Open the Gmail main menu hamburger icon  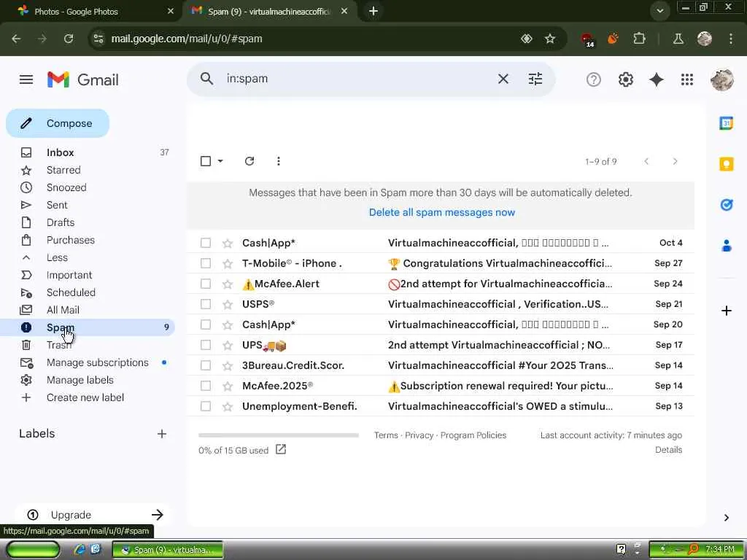(x=26, y=79)
